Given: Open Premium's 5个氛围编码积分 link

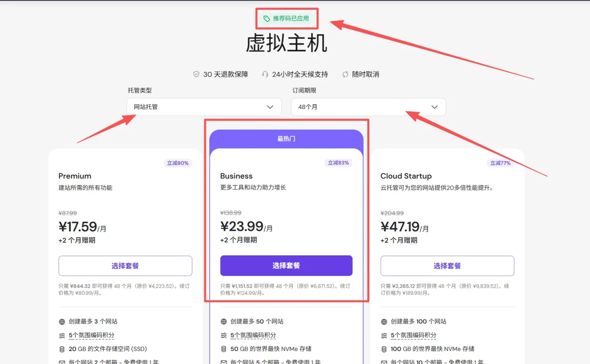Looking at the screenshot, I should (x=91, y=335).
